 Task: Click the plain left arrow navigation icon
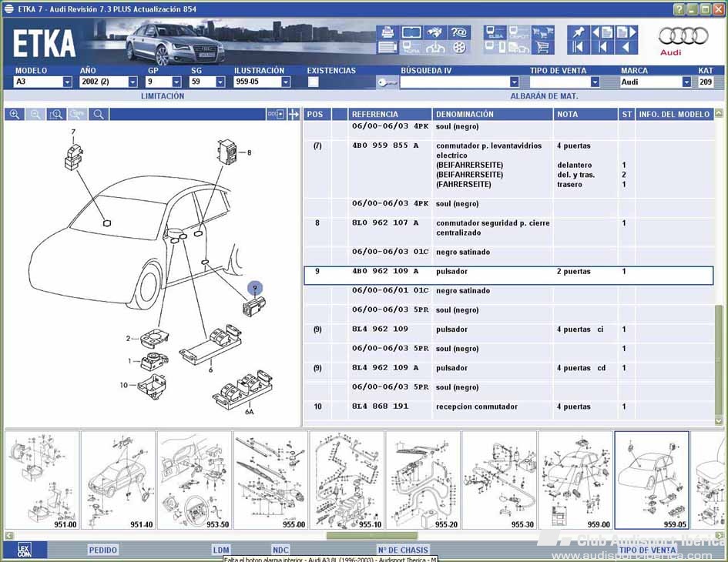626,47
